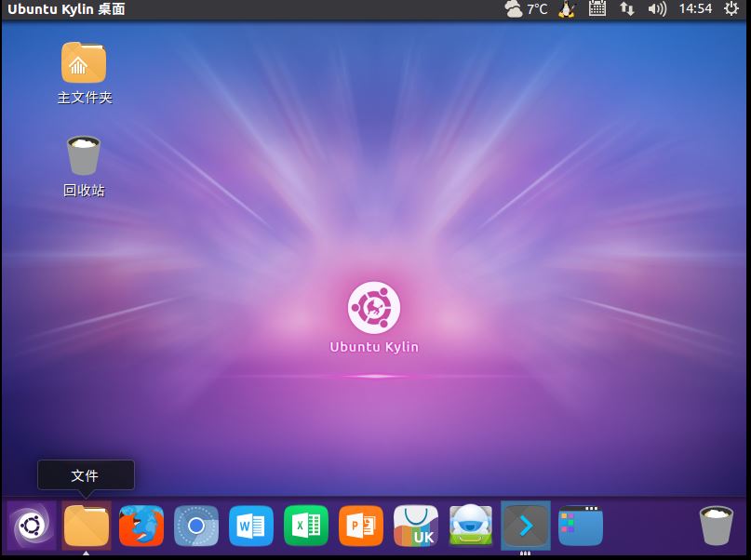Screen dimensions: 751x560
Task: Open the power/session gear menu
Action: (731, 8)
